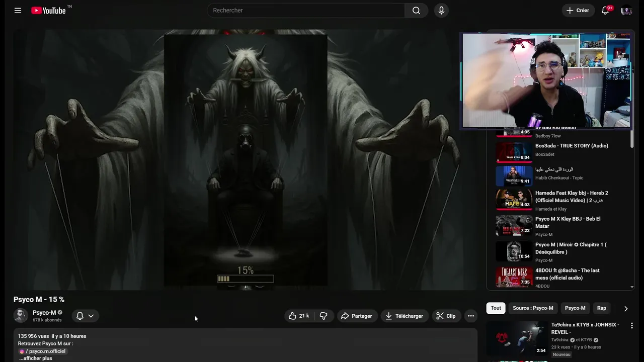Open Psyco-M channel name link
The height and width of the screenshot is (362, 644).
44,313
